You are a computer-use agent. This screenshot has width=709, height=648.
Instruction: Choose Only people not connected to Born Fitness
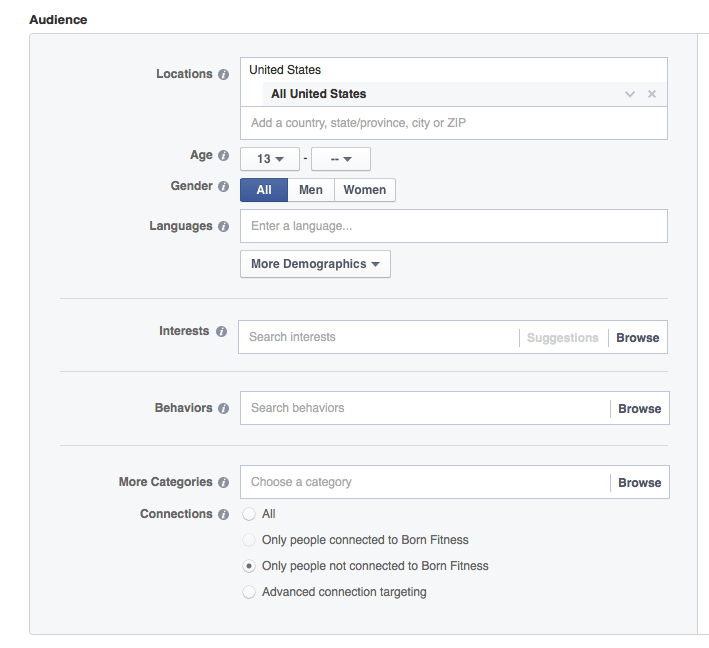pyautogui.click(x=249, y=566)
